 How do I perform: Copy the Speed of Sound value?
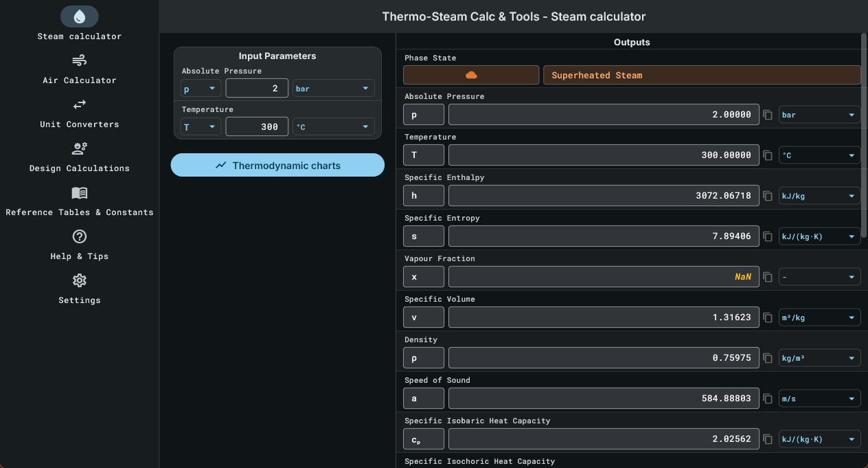tap(768, 399)
